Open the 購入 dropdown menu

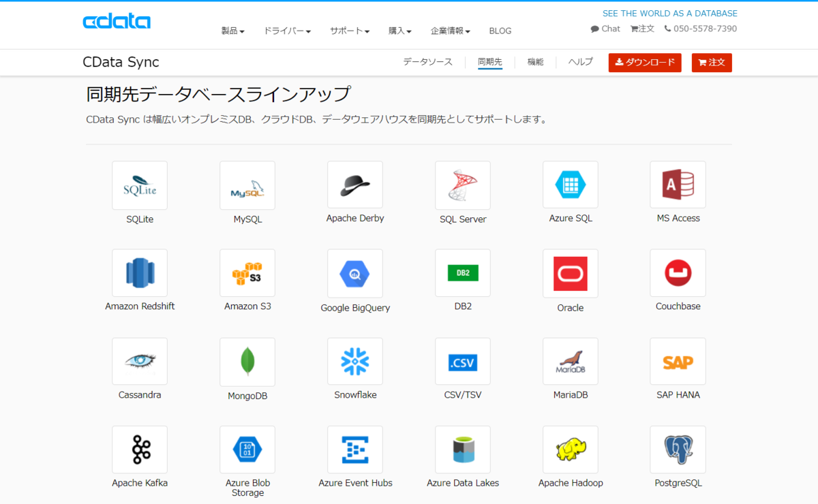click(400, 31)
